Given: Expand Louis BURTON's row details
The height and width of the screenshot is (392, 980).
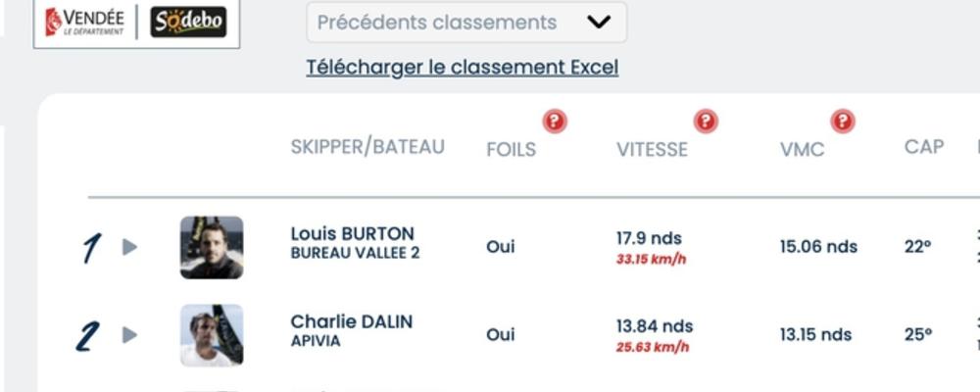Looking at the screenshot, I should pos(129,247).
